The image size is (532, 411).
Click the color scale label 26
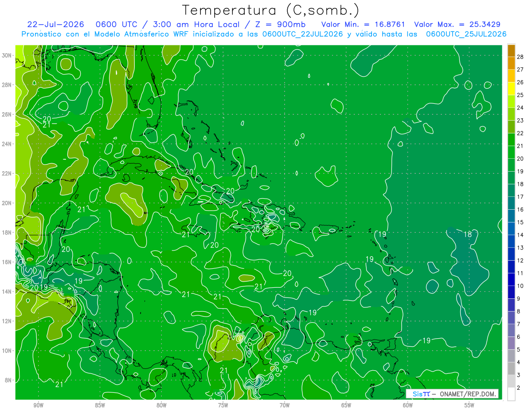tap(520, 82)
